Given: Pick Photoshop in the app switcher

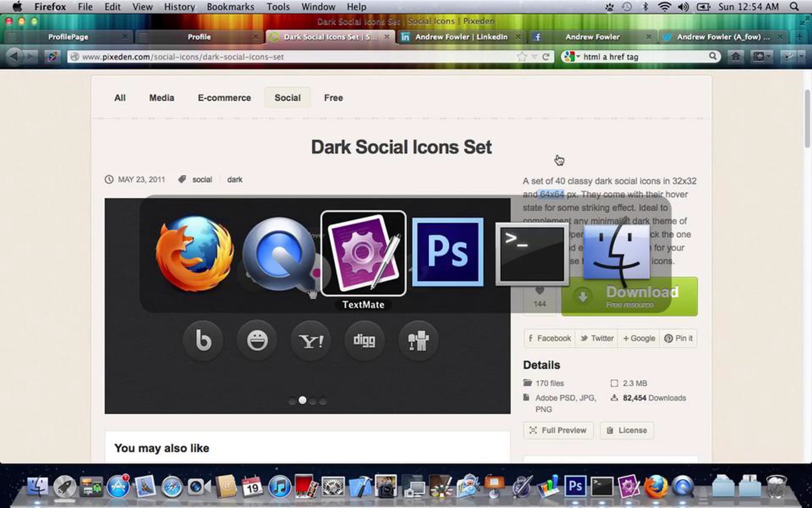Looking at the screenshot, I should (448, 252).
